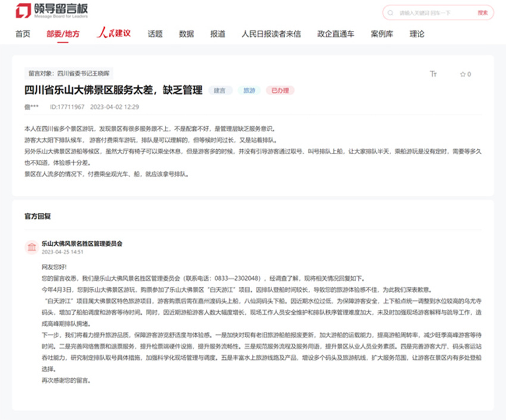Open the 人民建议 logo link
The width and height of the screenshot is (506, 420).
point(113,34)
